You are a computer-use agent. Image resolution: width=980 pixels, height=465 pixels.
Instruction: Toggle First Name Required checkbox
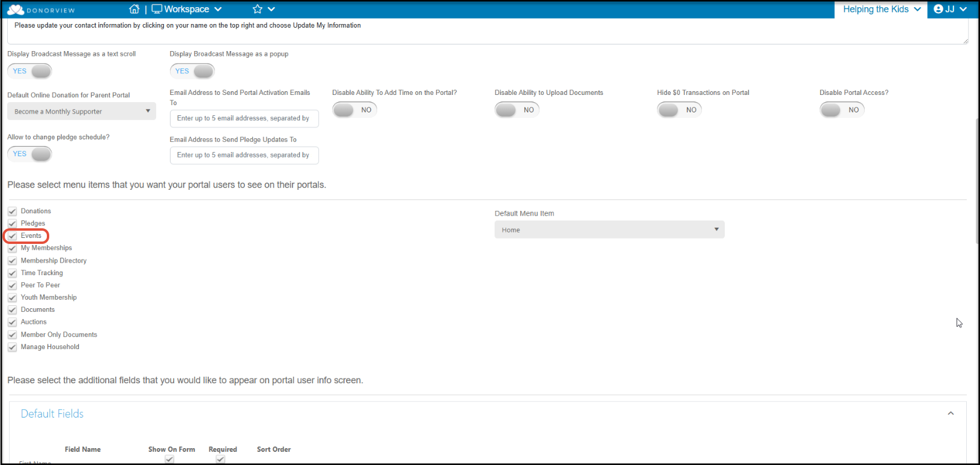(x=220, y=460)
